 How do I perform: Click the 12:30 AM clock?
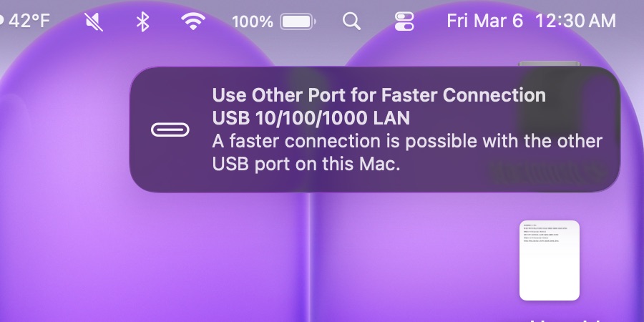576,21
